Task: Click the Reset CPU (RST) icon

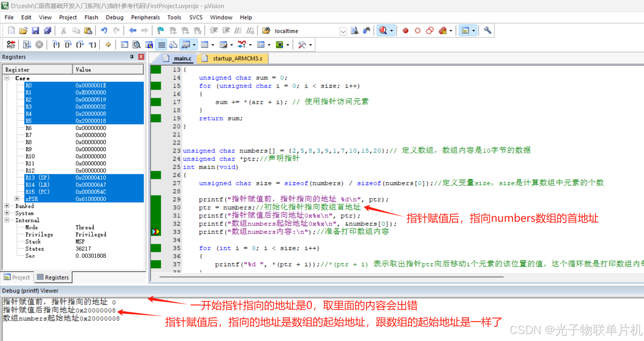Action: click(11, 45)
